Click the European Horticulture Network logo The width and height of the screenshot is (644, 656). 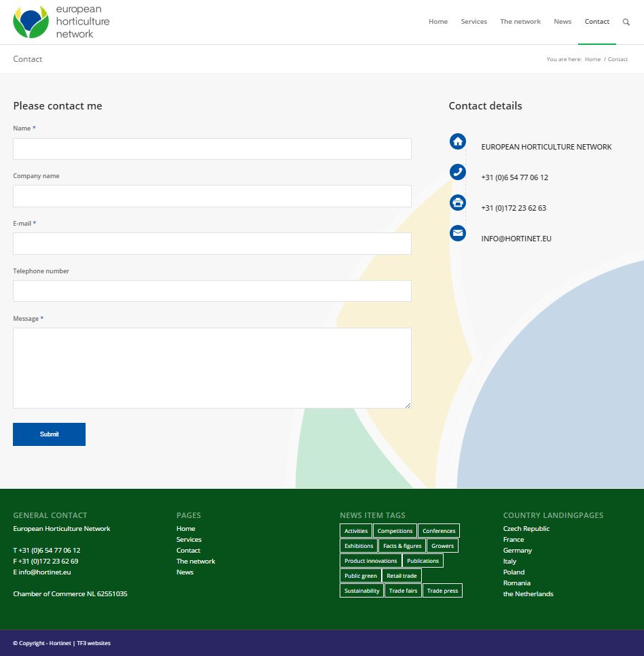61,22
